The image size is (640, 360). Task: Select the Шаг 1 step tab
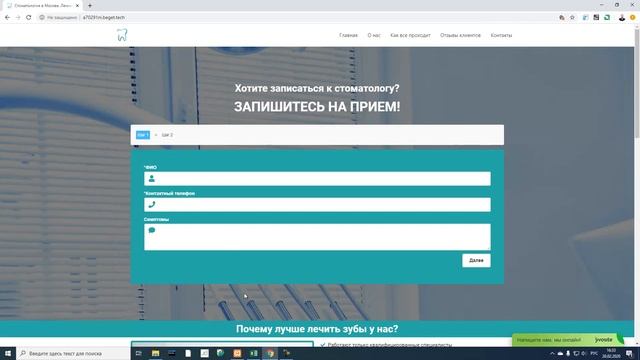point(143,135)
